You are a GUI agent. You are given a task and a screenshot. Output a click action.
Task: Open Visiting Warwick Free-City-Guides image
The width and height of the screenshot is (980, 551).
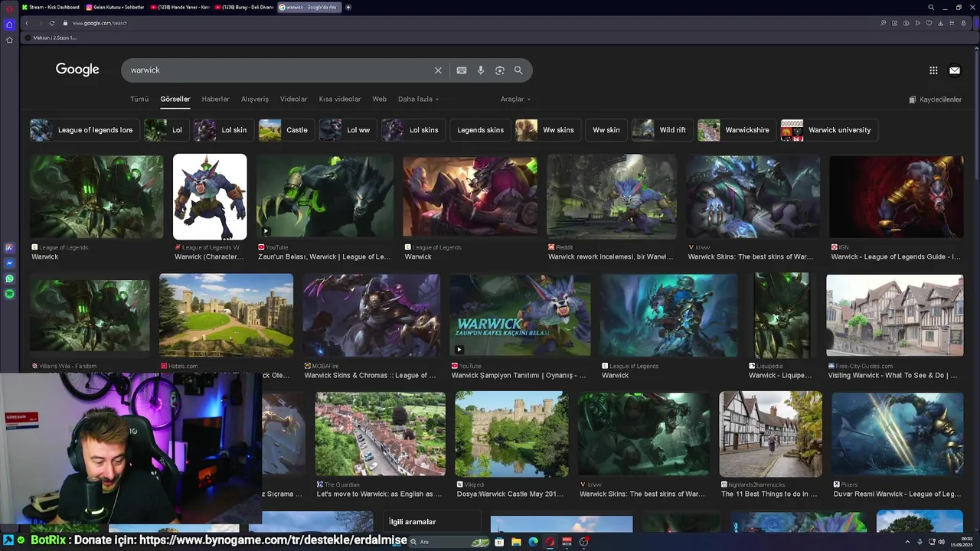[x=895, y=315]
